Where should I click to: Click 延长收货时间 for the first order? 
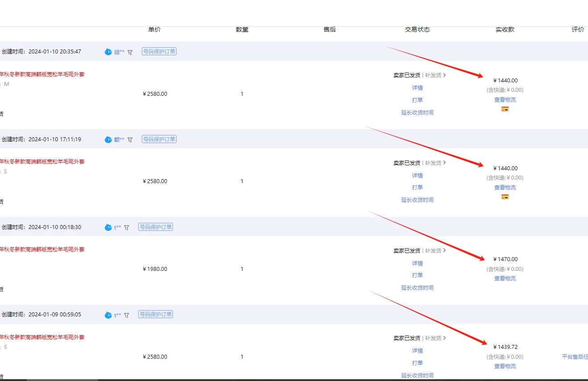point(417,112)
